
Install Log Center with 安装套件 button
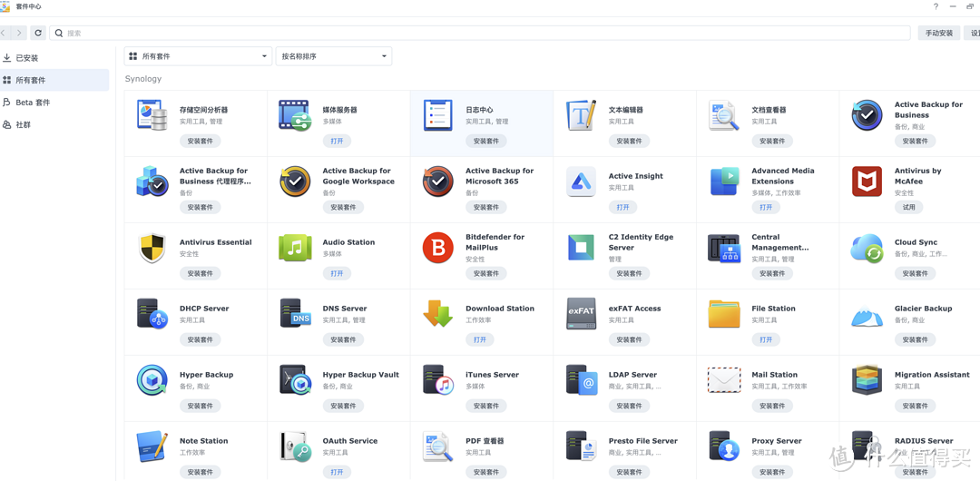tap(485, 141)
